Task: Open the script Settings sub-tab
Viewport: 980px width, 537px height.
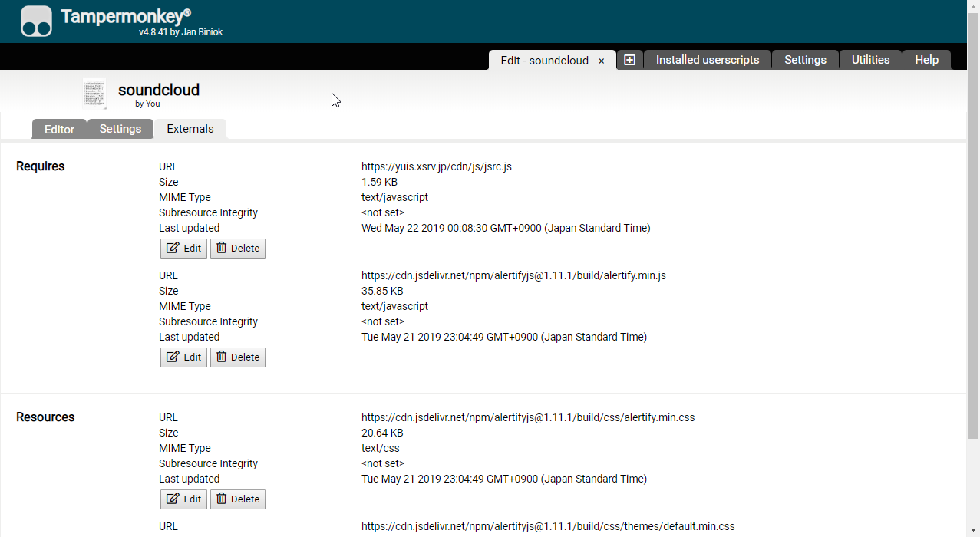Action: [x=120, y=129]
